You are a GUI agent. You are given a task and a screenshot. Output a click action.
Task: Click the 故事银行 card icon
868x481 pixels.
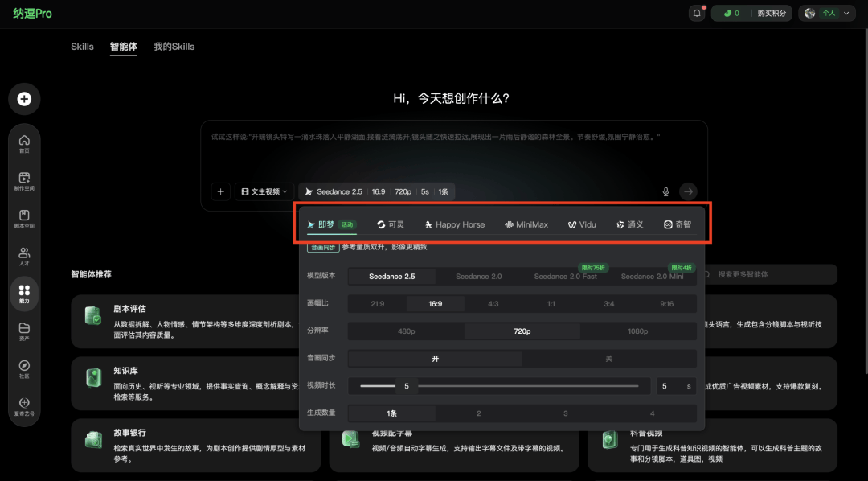click(93, 440)
